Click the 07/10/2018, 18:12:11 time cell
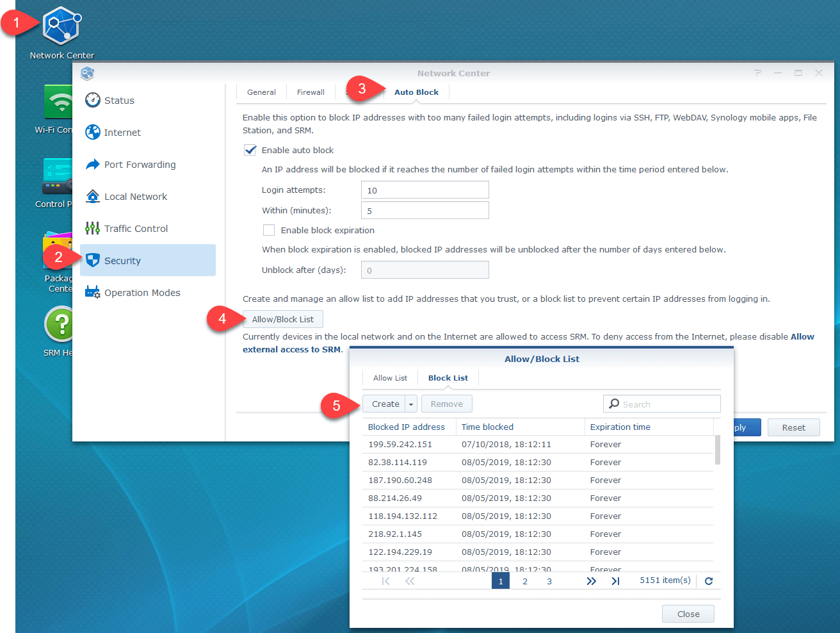This screenshot has width=840, height=633. point(506,445)
